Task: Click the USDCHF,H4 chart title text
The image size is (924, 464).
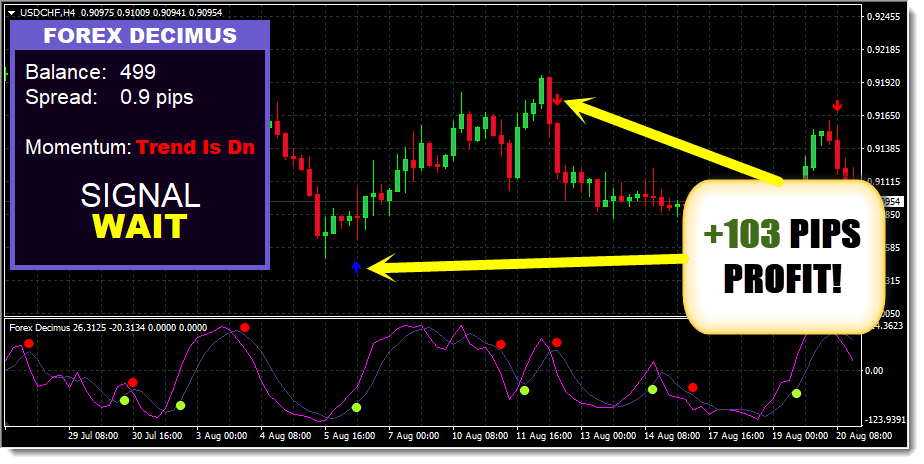Action: [48, 12]
